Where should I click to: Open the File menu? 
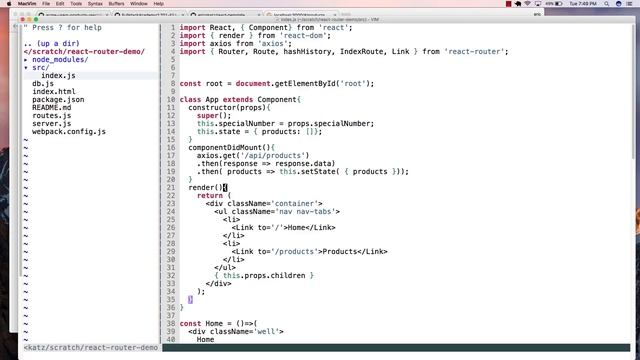46,4
